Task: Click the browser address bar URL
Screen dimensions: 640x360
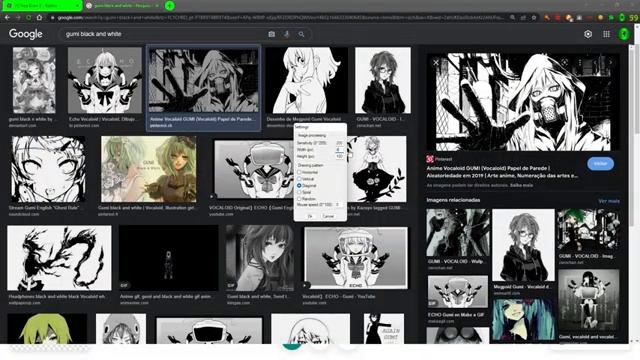Action: coord(281,18)
